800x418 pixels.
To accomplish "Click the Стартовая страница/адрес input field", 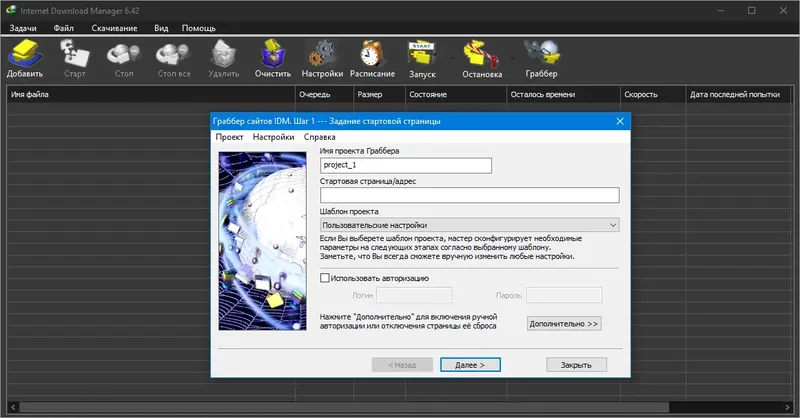I will tap(469, 195).
